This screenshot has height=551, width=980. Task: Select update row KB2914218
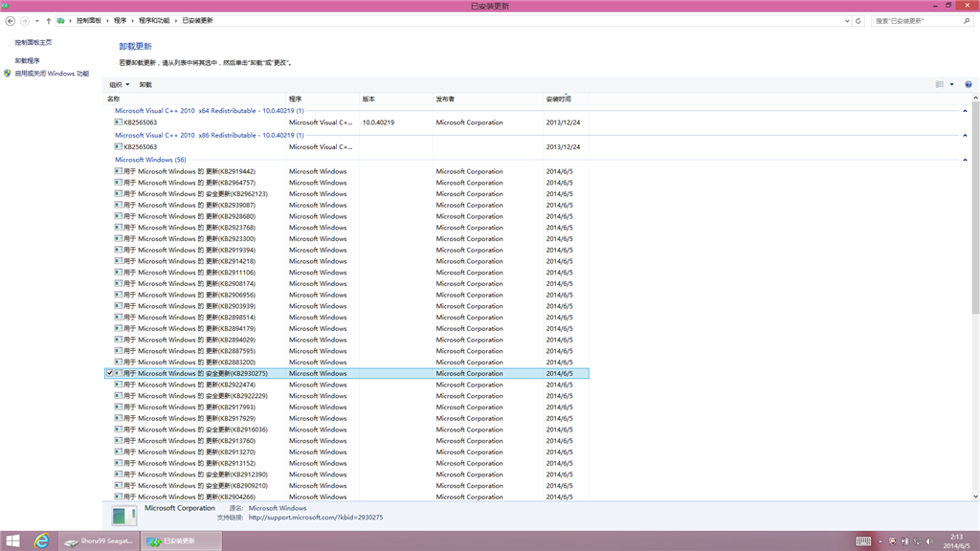tap(346, 261)
